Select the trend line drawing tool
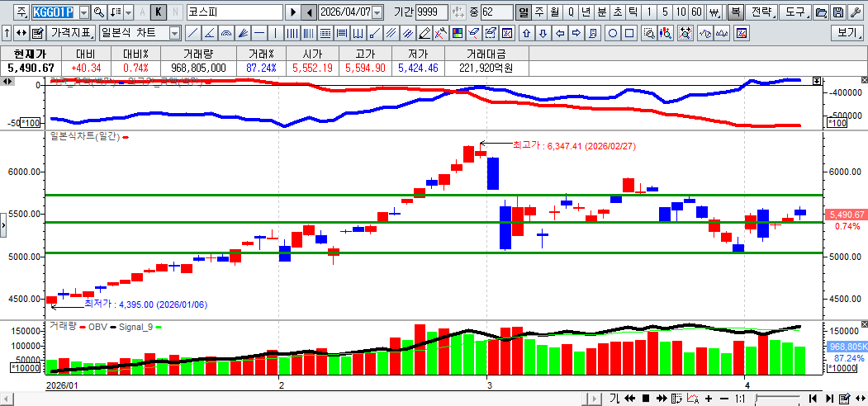 tap(192, 33)
